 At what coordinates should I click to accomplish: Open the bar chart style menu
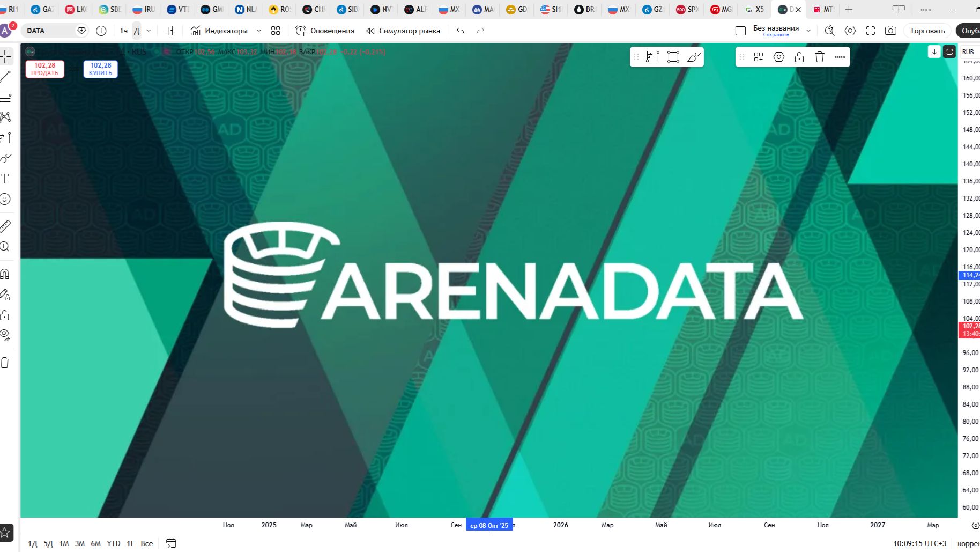(x=170, y=31)
